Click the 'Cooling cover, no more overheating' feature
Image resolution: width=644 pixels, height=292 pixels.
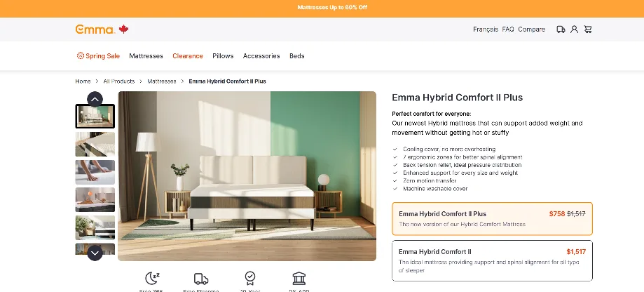449,150
